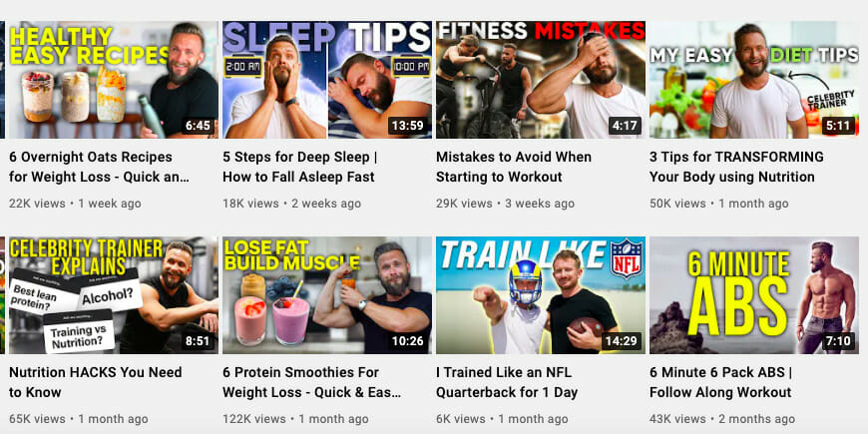Image resolution: width=868 pixels, height=434 pixels.
Task: Click the 6:45 duration badge
Action: (x=198, y=127)
